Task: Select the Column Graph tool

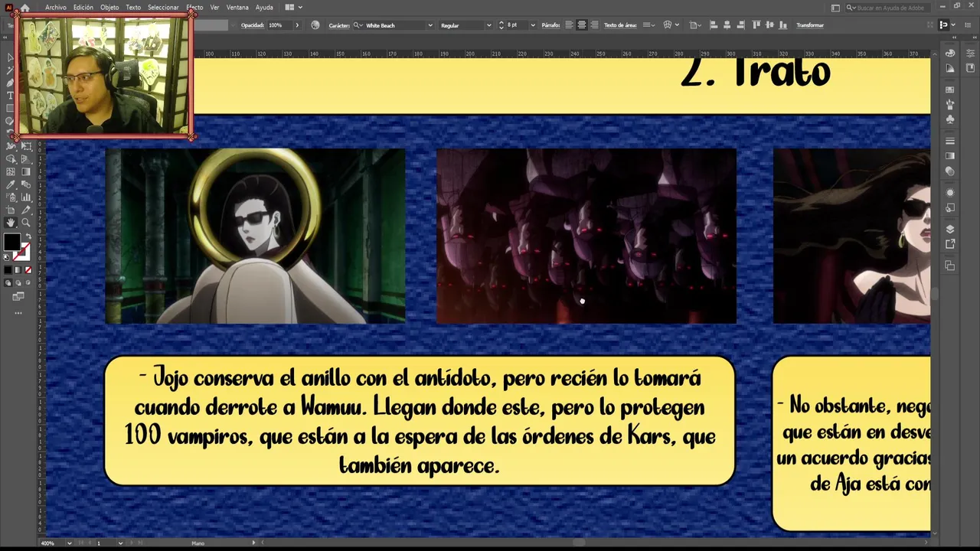Action: [26, 197]
